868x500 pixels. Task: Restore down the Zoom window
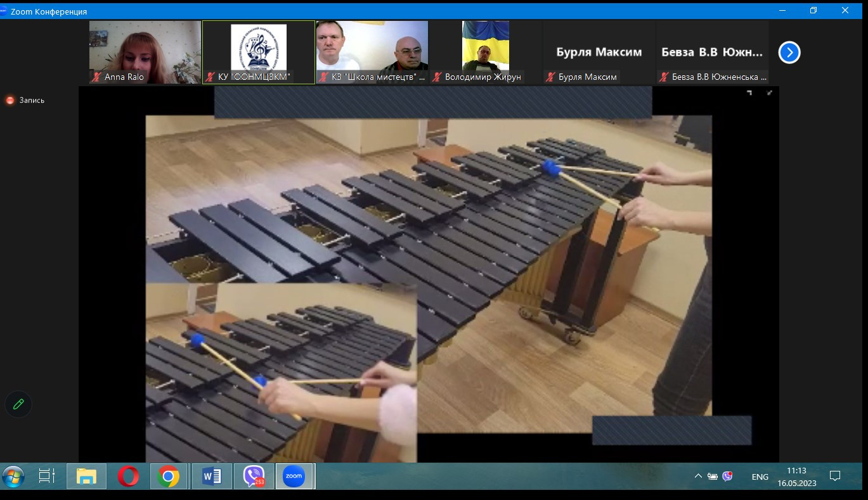pyautogui.click(x=813, y=11)
